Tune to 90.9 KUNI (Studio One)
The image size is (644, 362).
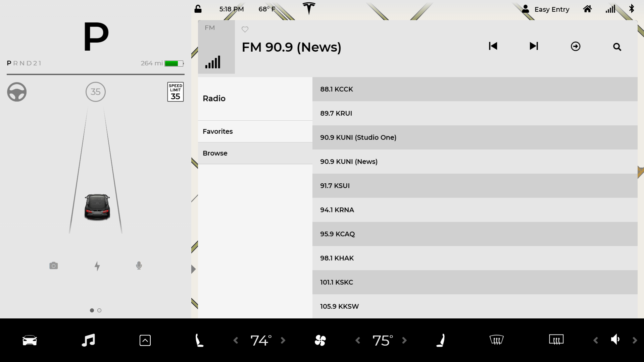coord(475,137)
